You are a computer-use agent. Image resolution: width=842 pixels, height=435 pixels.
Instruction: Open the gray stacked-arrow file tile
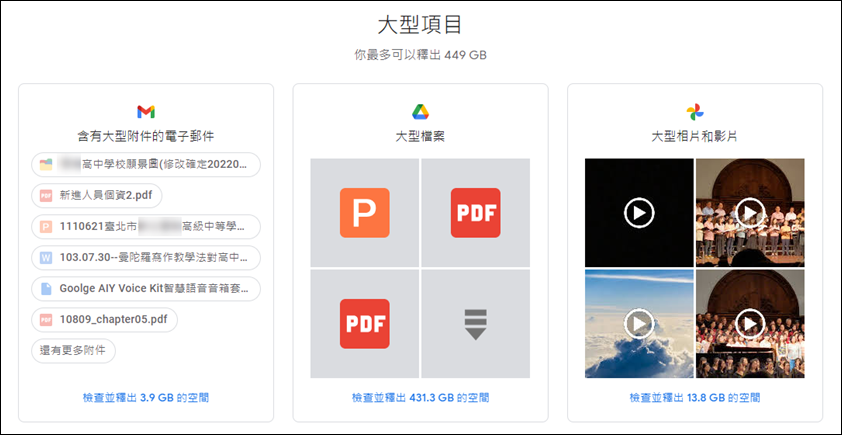(475, 324)
